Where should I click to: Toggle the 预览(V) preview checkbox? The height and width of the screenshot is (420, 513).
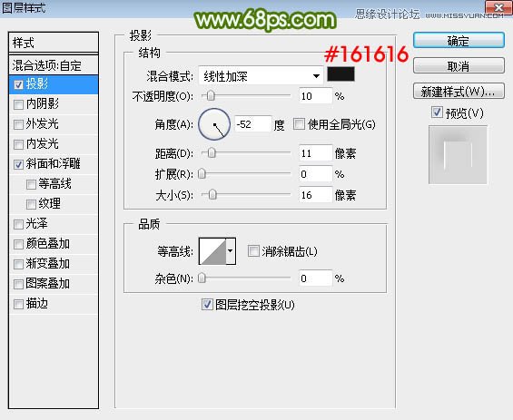pyautogui.click(x=437, y=112)
